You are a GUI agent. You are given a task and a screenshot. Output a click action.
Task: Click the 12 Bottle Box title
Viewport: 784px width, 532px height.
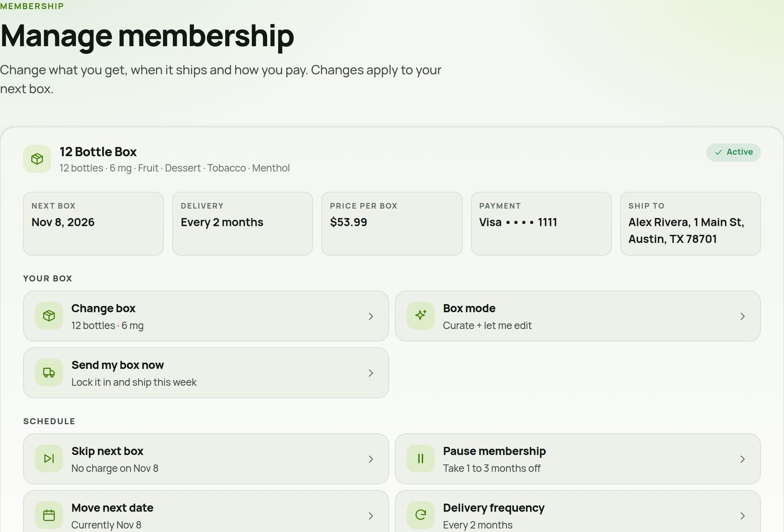click(x=98, y=152)
